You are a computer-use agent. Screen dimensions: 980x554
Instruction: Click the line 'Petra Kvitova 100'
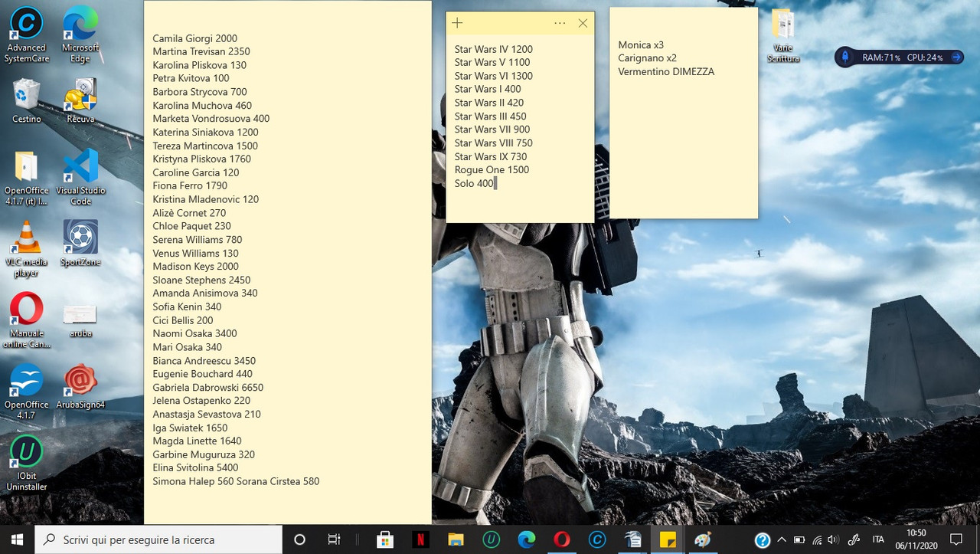click(191, 78)
